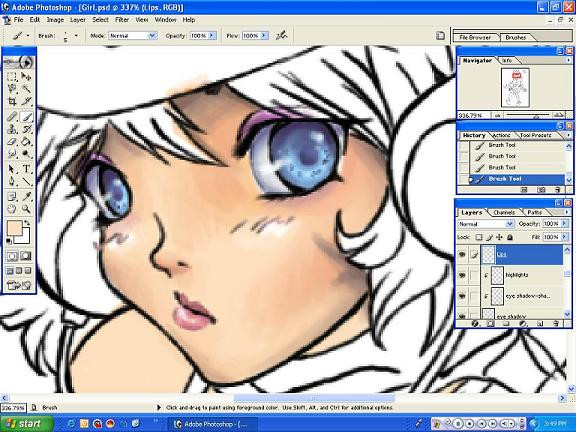Open the Layers panel Opacity arrow
The image size is (576, 432).
point(564,224)
